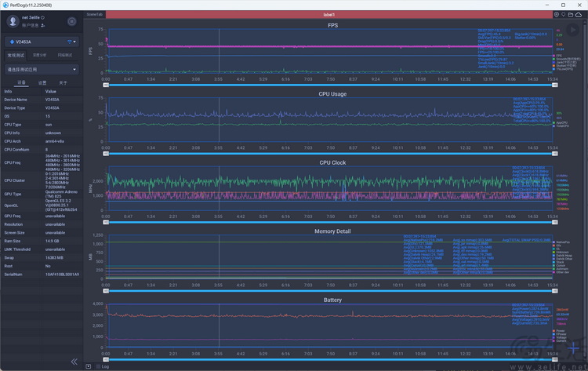588x371 pixels.
Task: Click the Swap value 16383 MB
Action: point(54,258)
